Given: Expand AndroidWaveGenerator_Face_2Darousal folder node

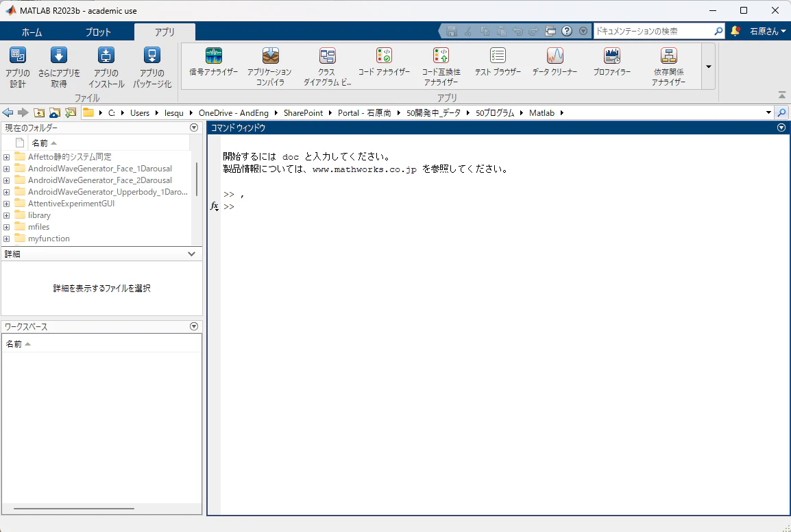Looking at the screenshot, I should click(7, 180).
